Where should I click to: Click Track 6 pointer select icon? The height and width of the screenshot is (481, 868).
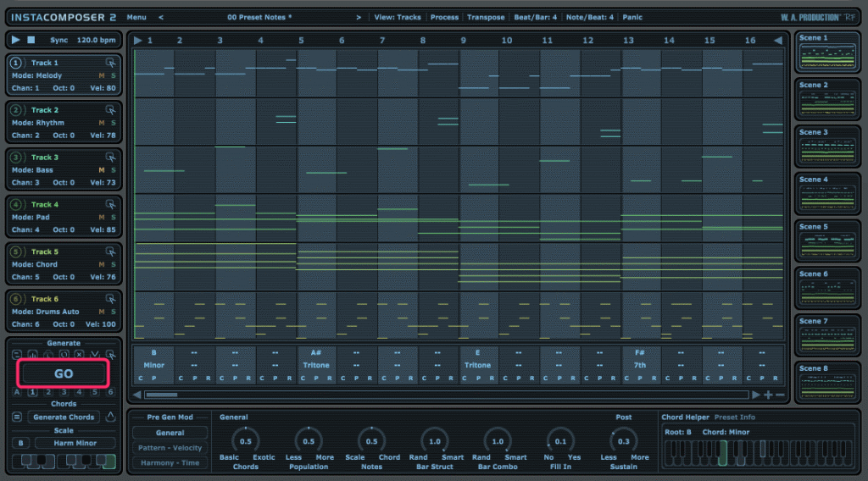click(x=111, y=299)
